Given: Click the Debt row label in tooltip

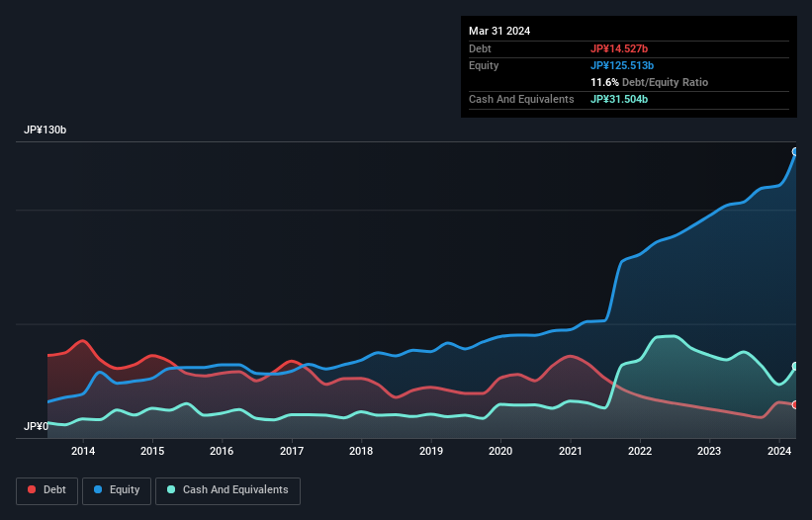Looking at the screenshot, I should tap(480, 48).
